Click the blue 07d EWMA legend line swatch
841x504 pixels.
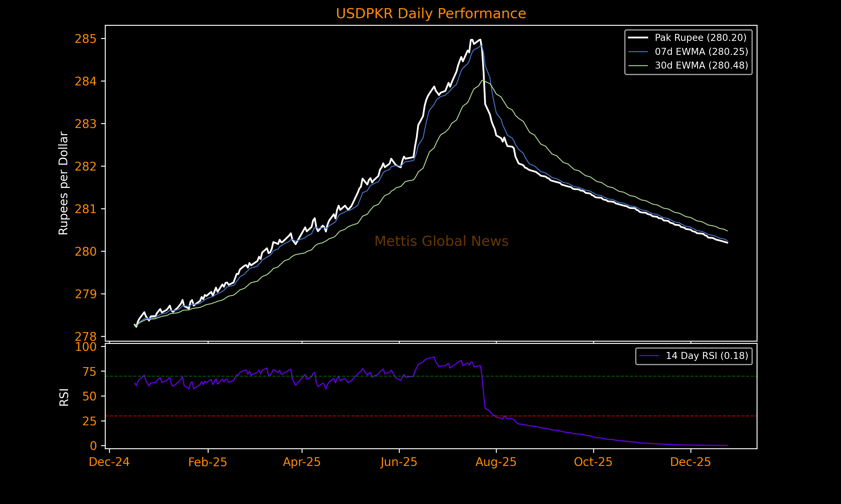pyautogui.click(x=638, y=52)
